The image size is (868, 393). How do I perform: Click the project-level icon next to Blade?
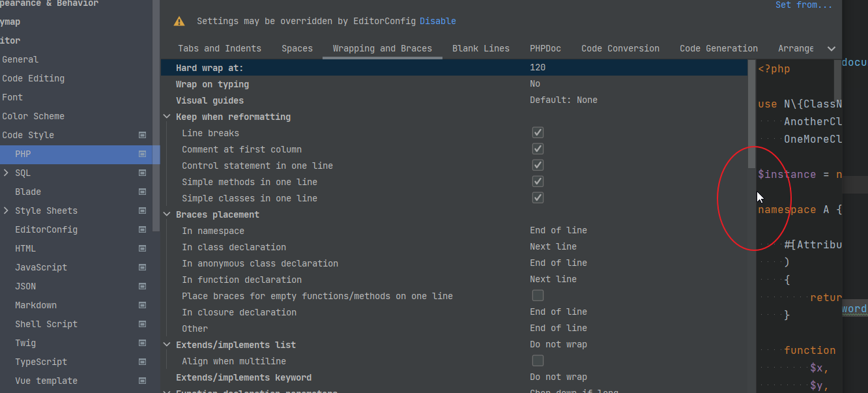(142, 192)
